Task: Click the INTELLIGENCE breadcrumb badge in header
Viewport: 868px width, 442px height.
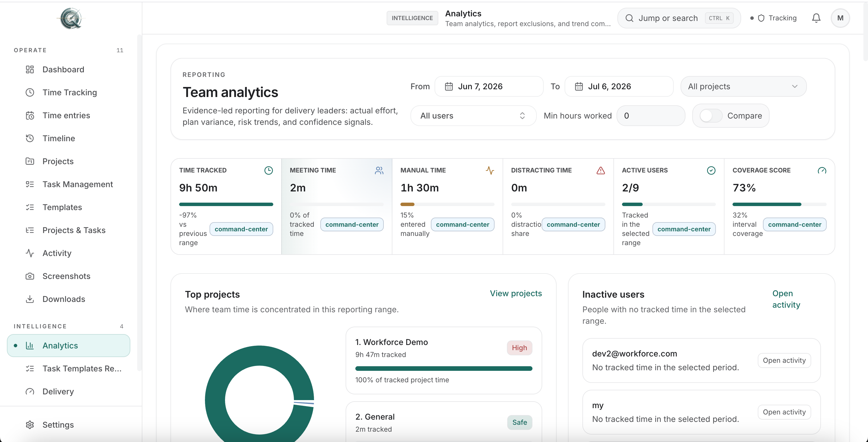Action: (x=412, y=18)
